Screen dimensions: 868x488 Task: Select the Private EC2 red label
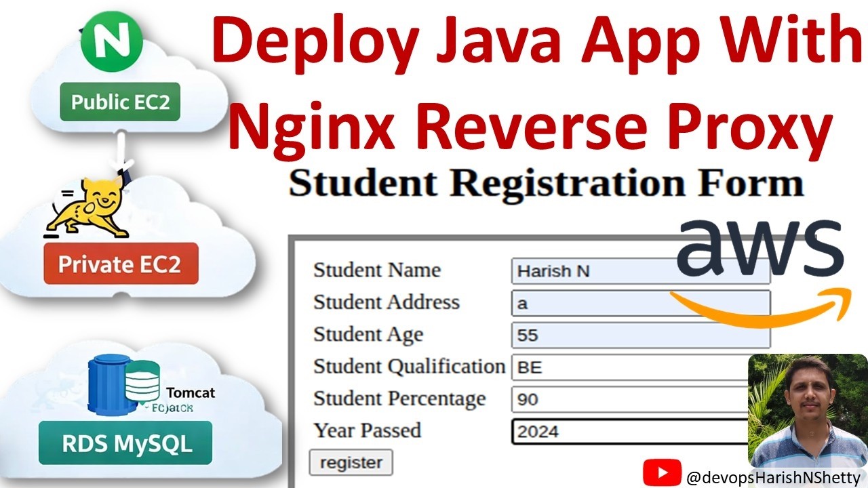point(121,264)
